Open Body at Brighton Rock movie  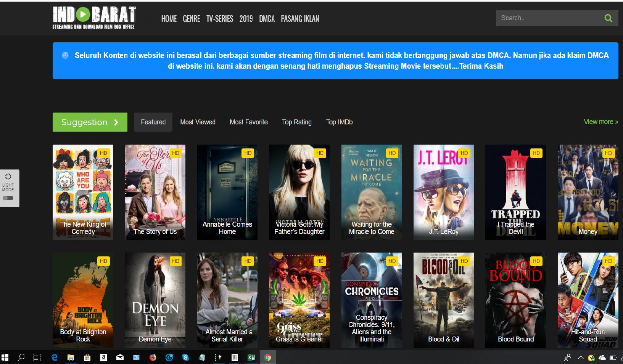83,300
